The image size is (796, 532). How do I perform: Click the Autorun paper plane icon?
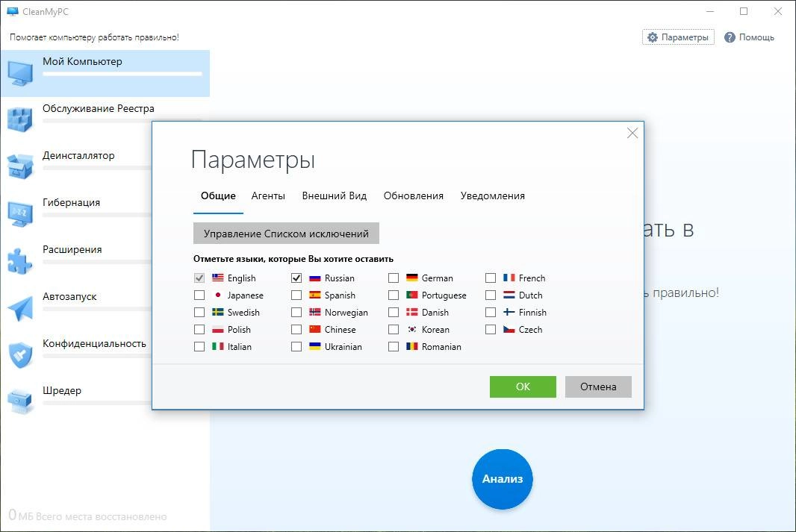coord(20,308)
